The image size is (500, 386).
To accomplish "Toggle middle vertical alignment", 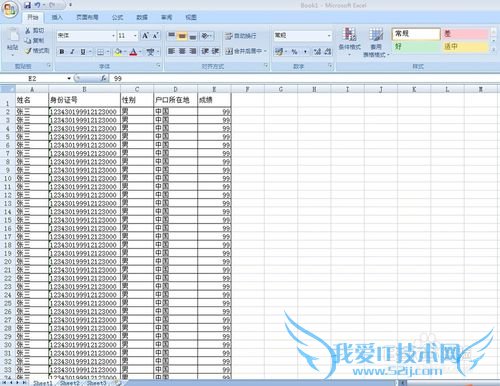I will tap(182, 36).
